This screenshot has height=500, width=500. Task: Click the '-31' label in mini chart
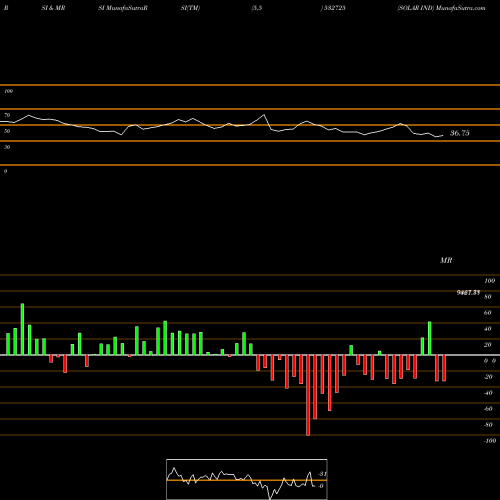[322, 474]
